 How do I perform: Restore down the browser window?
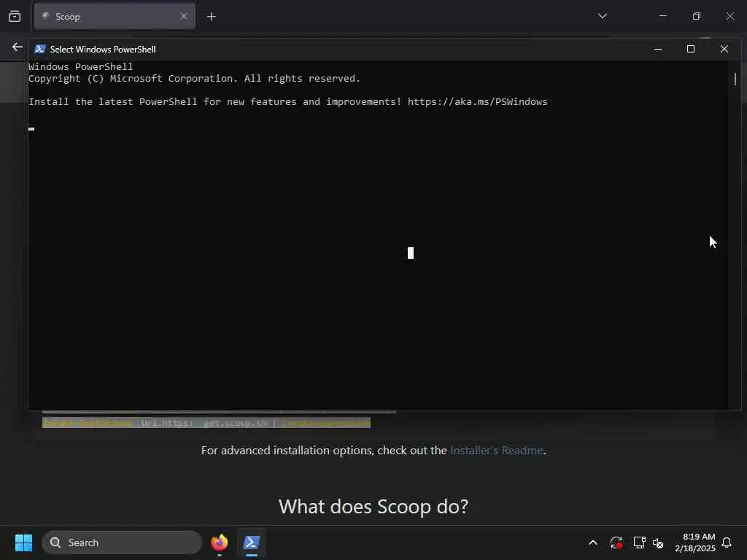click(x=697, y=16)
